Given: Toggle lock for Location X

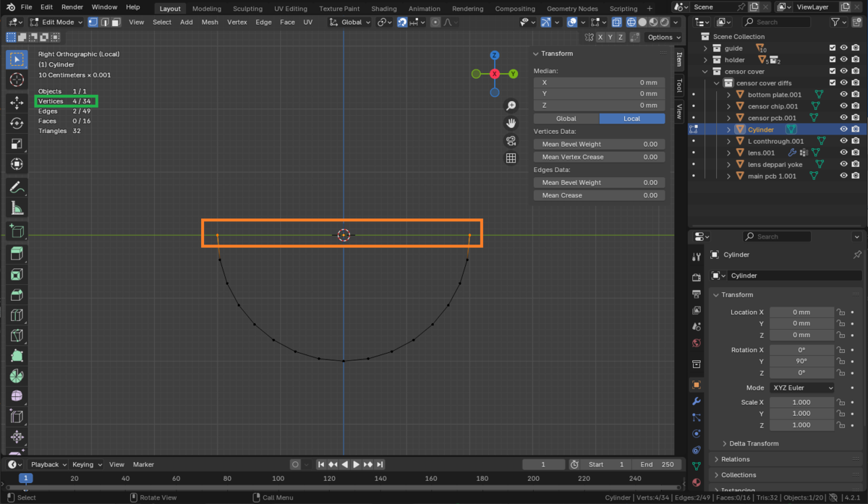Looking at the screenshot, I should pyautogui.click(x=841, y=312).
